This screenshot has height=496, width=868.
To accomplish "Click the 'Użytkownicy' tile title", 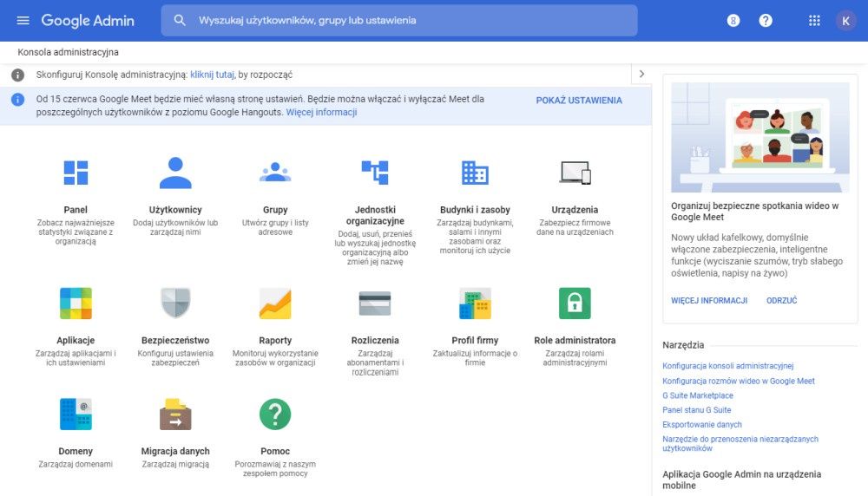I will (x=175, y=210).
